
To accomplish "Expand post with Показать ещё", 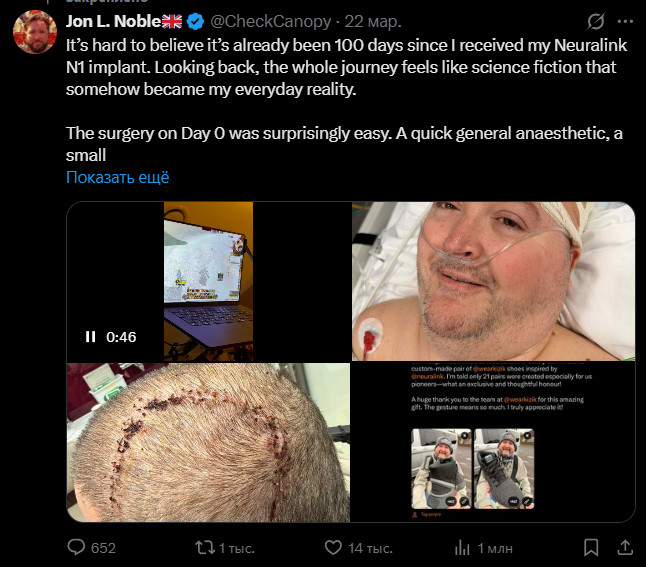I will click(117, 177).
